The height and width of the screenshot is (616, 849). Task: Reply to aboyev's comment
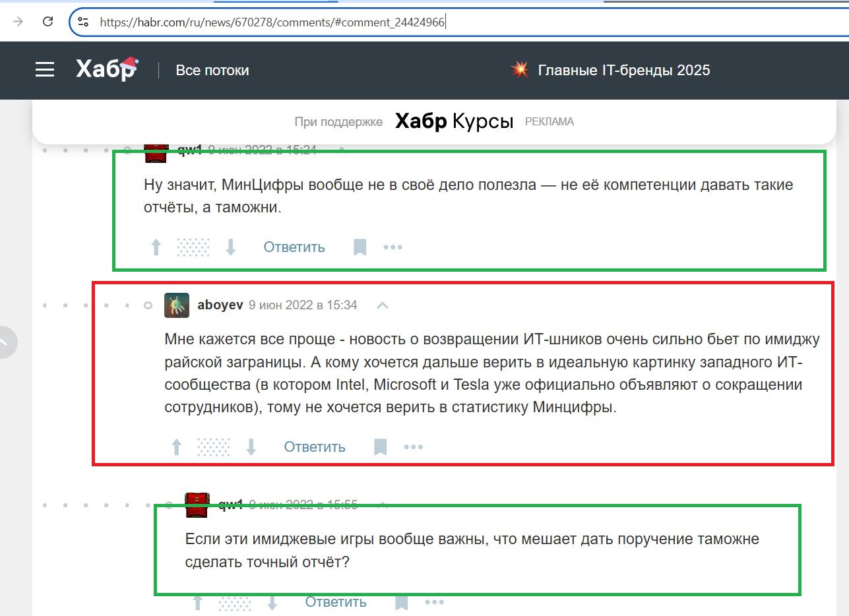(315, 447)
